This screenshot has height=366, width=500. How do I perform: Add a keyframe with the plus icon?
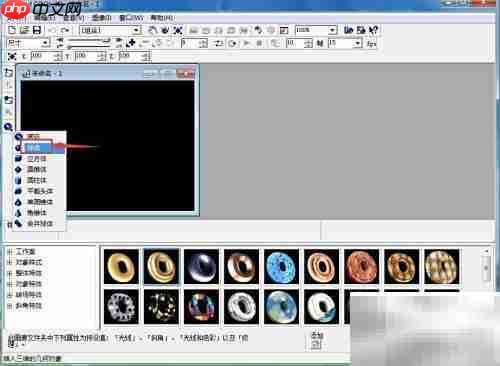coord(132,43)
